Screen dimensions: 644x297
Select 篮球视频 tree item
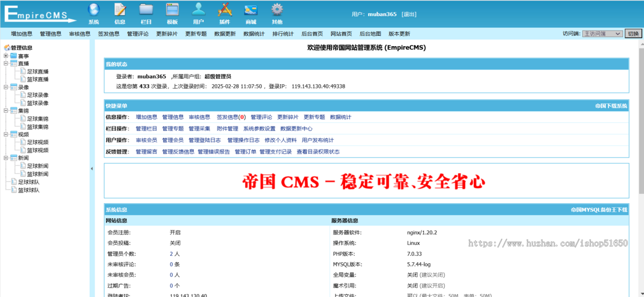[38, 150]
